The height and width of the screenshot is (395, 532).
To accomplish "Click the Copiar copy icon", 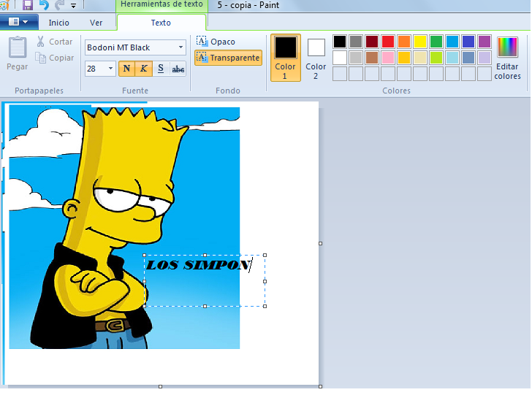I will pos(41,58).
